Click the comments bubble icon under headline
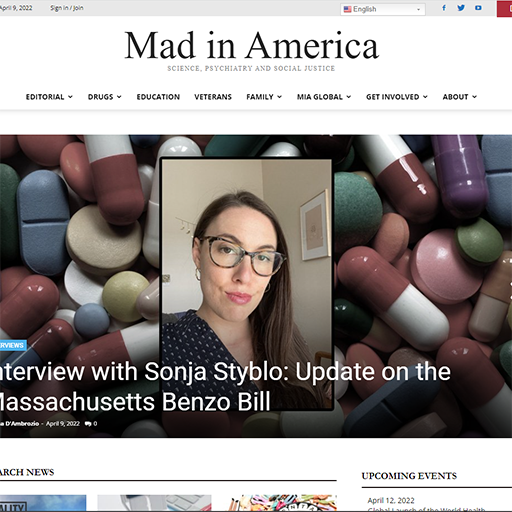 click(x=88, y=424)
